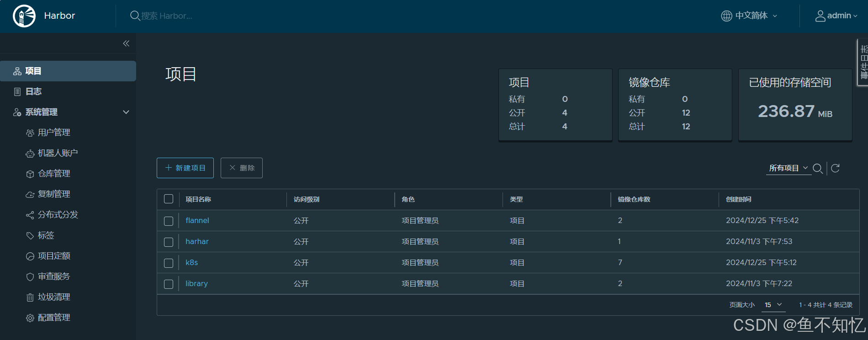Click the 审查服务 shield icon

tap(30, 277)
